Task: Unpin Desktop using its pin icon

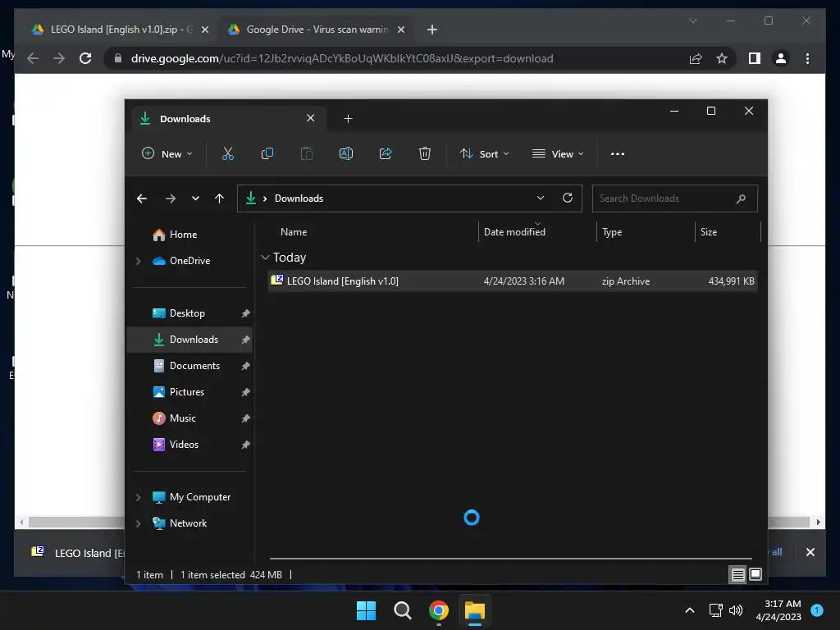Action: point(245,313)
